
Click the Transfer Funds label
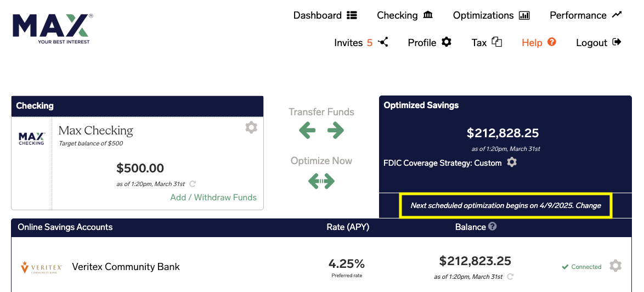coord(321,112)
